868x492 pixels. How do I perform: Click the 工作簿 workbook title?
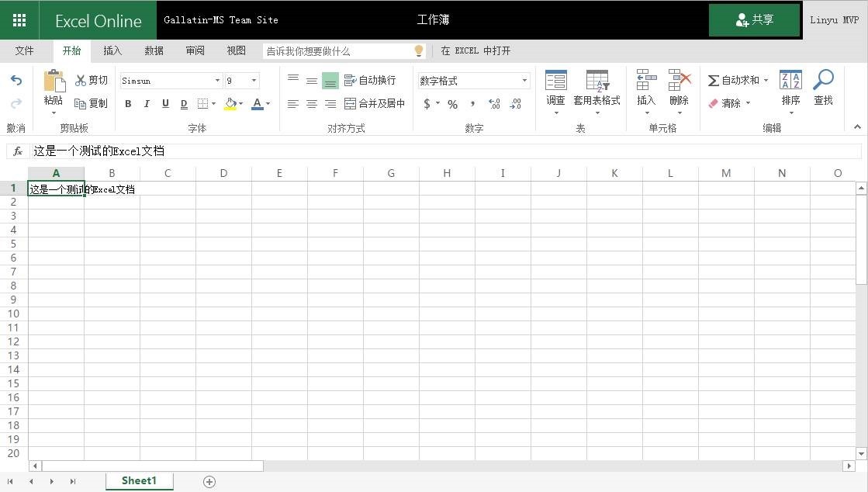click(434, 20)
